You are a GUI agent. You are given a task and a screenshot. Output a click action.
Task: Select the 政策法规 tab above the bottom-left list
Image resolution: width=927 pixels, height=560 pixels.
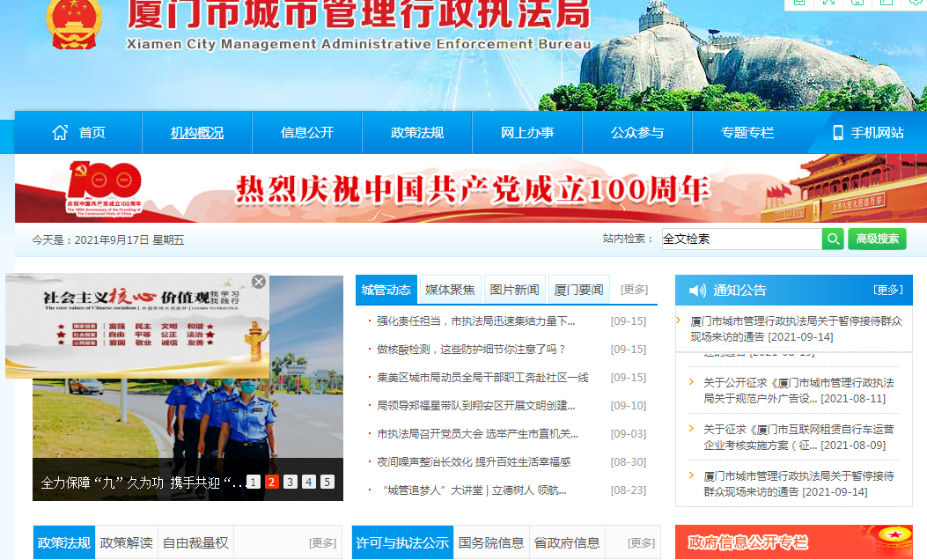coord(64,542)
